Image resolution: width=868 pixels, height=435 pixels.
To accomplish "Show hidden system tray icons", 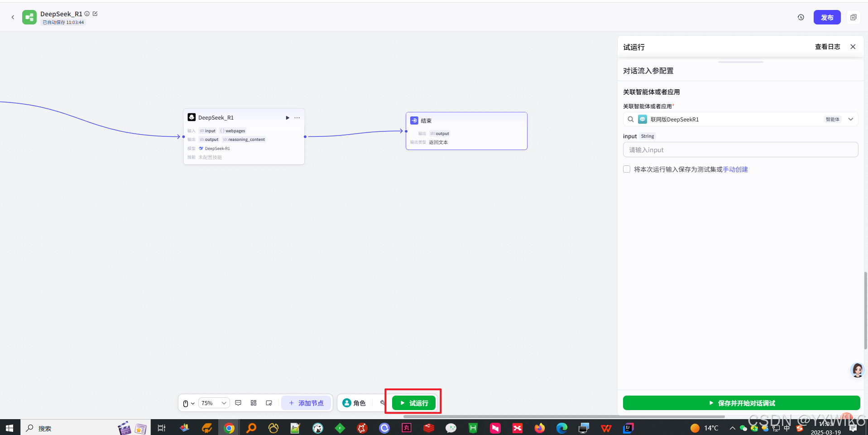I will pyautogui.click(x=732, y=428).
